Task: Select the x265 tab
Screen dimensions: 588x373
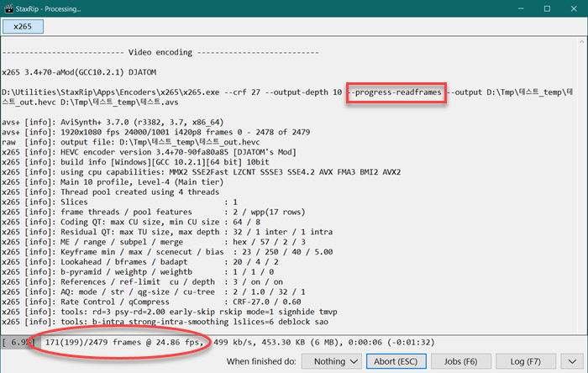Action: tap(23, 27)
